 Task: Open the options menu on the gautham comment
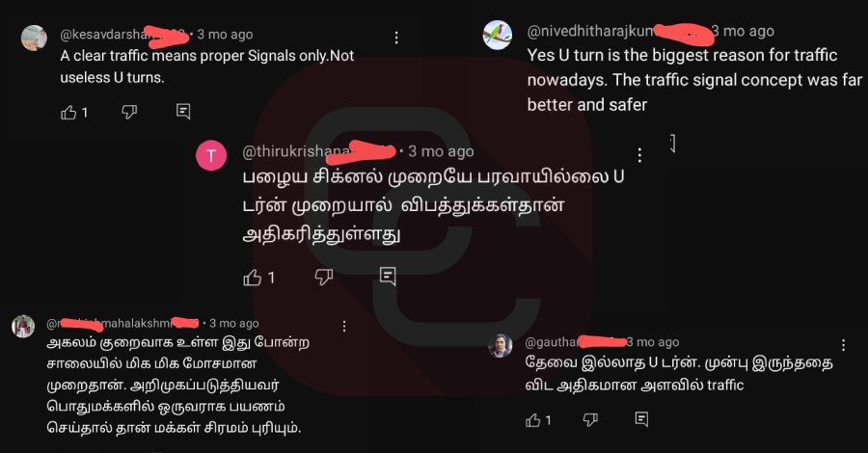(x=843, y=345)
